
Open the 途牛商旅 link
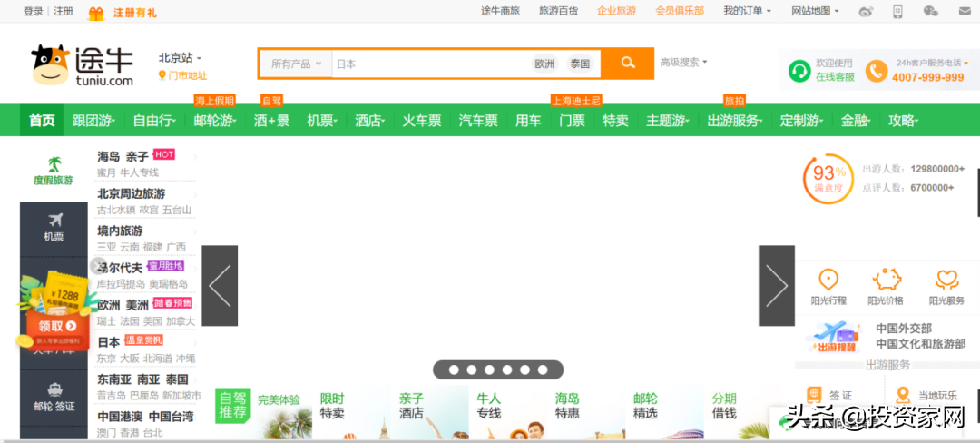tap(500, 11)
